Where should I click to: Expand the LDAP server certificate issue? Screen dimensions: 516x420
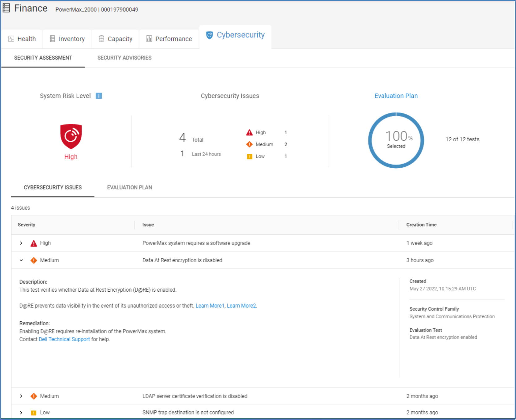(21, 396)
